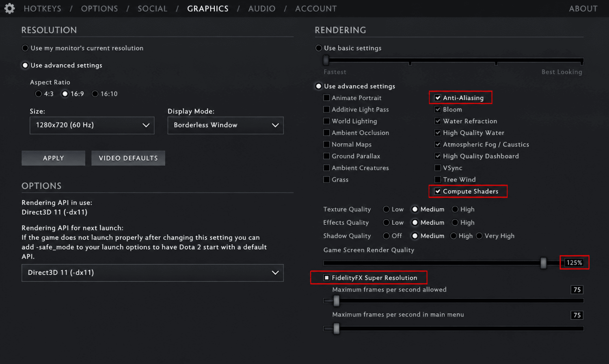Click the Fastest to Best Looking slider
Viewport: 609px width, 364px height.
pyautogui.click(x=454, y=61)
